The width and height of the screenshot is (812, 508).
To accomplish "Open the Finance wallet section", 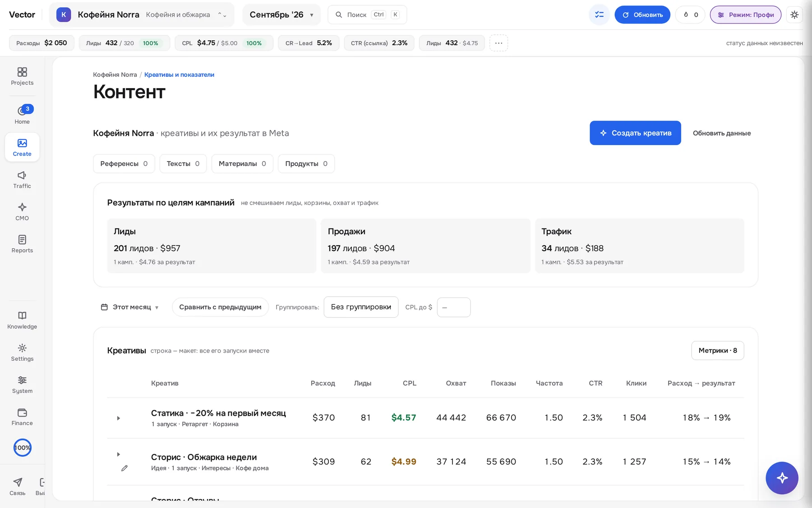I will 22,416.
